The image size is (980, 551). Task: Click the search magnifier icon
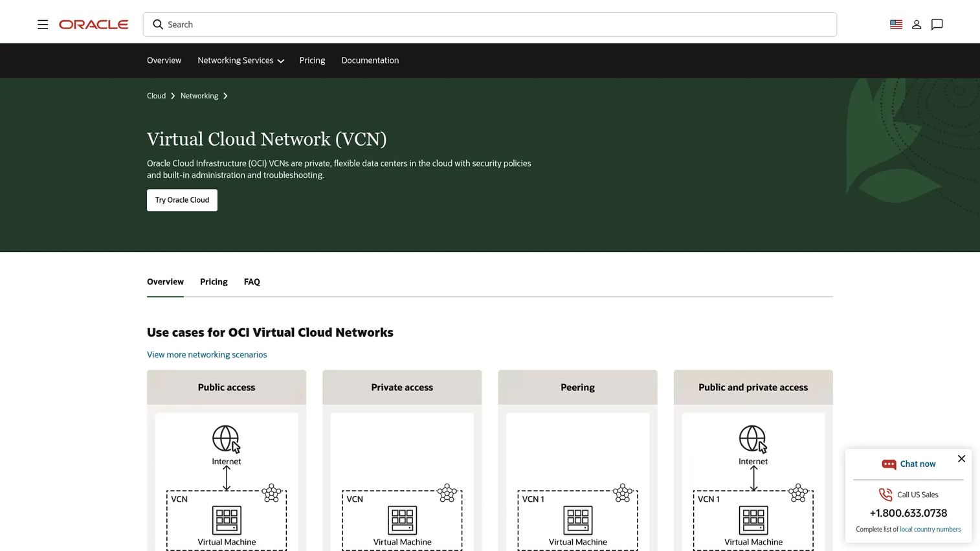158,25
